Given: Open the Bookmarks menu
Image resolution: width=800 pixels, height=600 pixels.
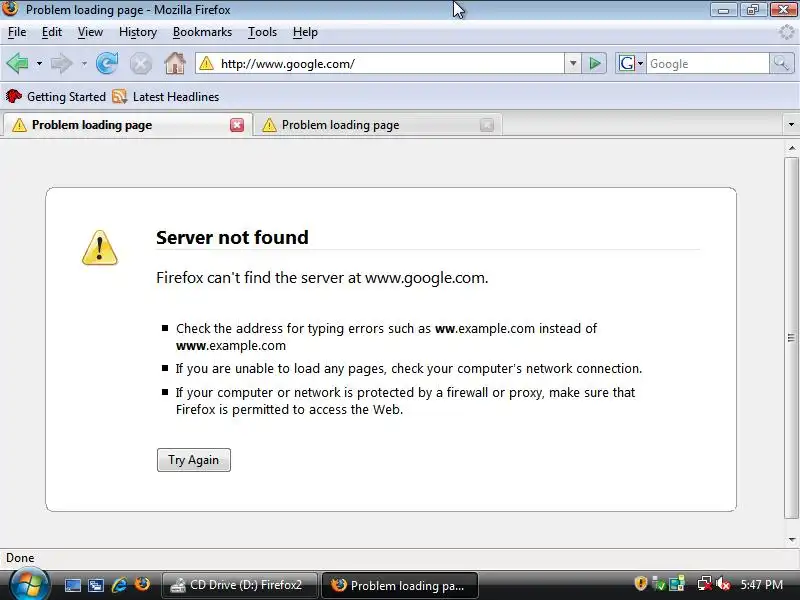Looking at the screenshot, I should click(202, 32).
